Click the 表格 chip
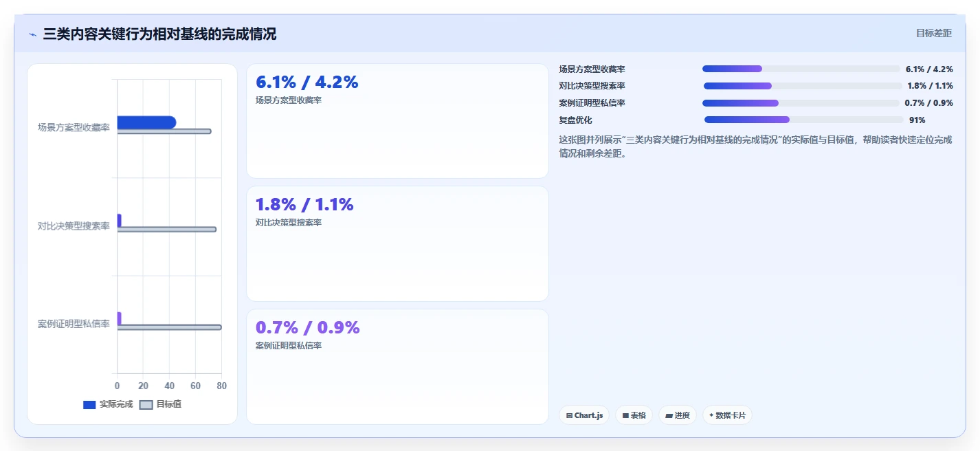This screenshot has height=451, width=980. (634, 415)
